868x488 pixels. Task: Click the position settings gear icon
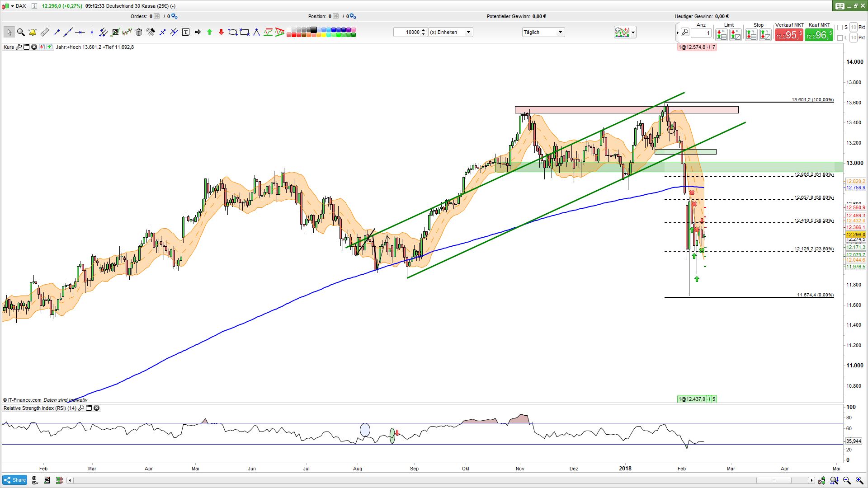[353, 16]
